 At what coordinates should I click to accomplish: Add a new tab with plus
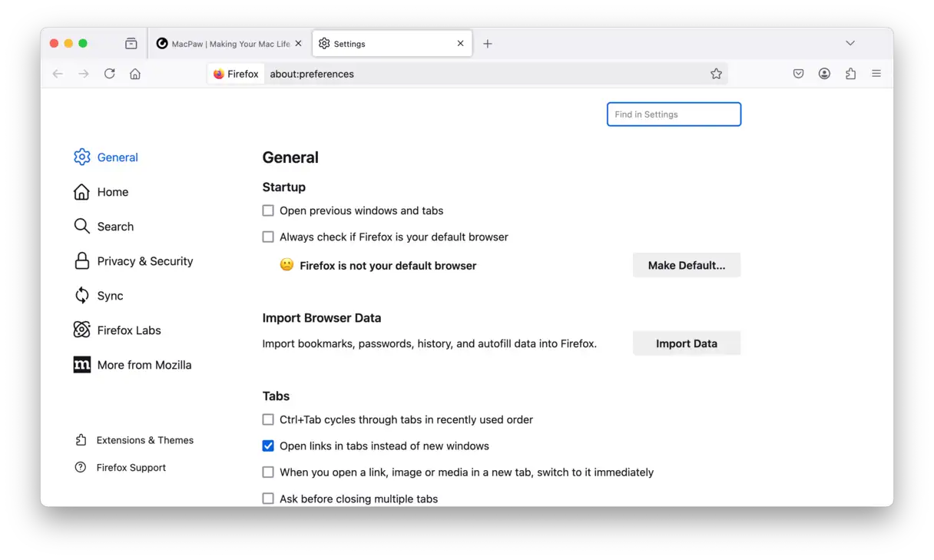coord(488,44)
